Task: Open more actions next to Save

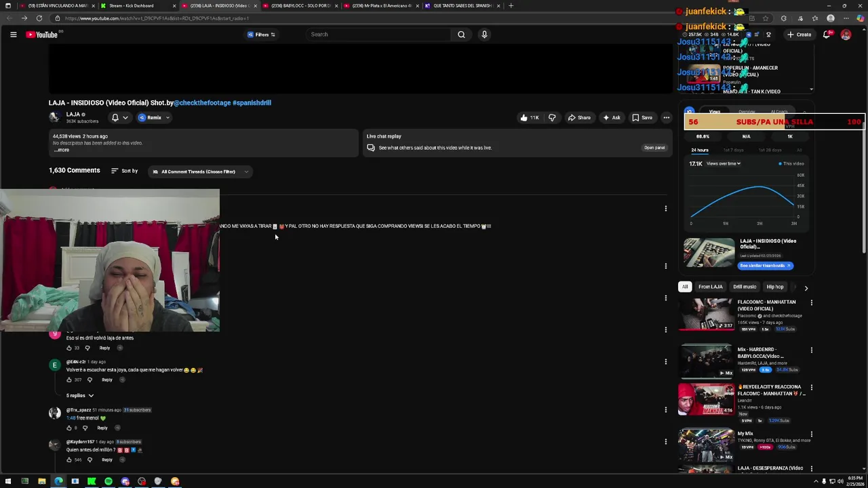Action: point(666,117)
